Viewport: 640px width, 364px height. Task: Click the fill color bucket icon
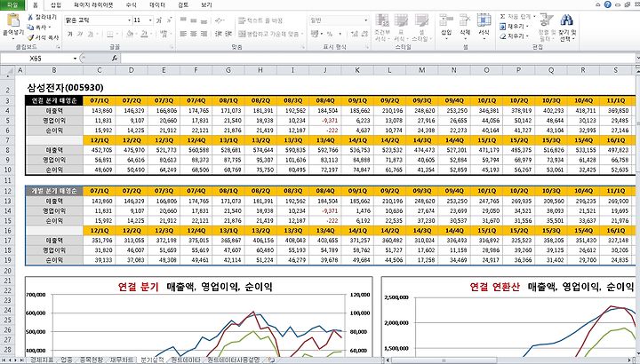pos(130,34)
